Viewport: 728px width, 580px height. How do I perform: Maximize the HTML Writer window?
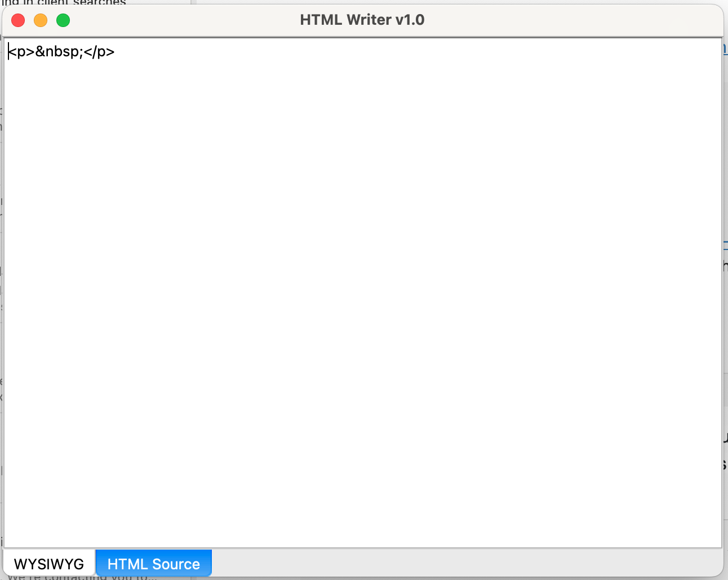[63, 20]
